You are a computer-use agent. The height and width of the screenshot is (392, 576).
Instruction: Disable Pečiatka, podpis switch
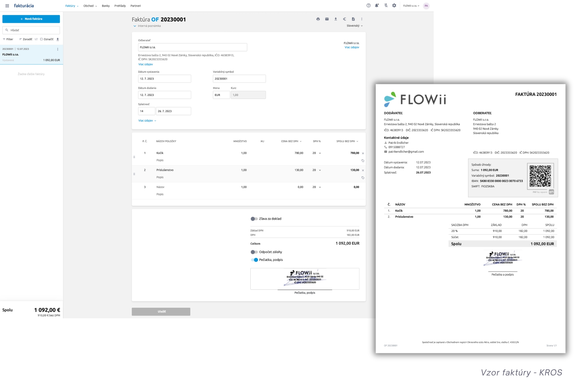(x=254, y=260)
